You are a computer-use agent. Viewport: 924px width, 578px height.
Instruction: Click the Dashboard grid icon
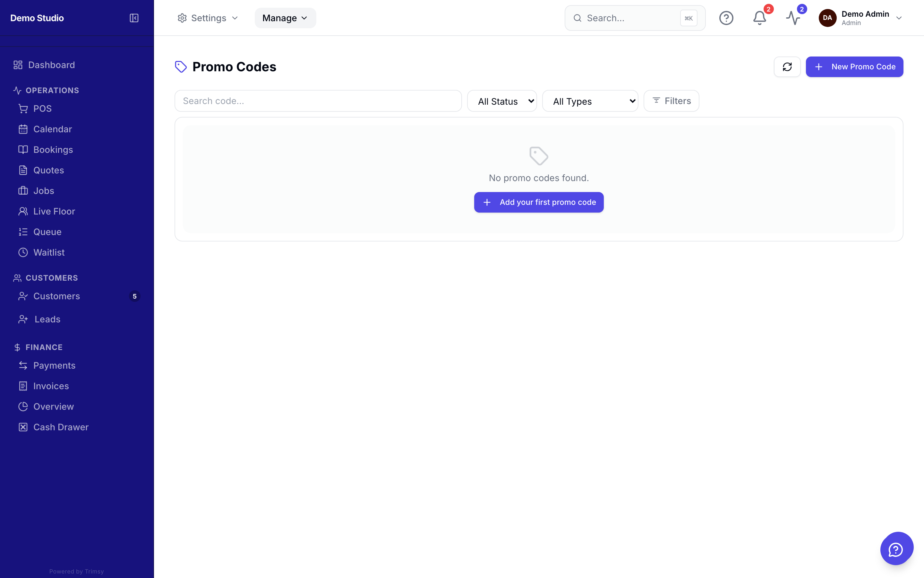18,65
